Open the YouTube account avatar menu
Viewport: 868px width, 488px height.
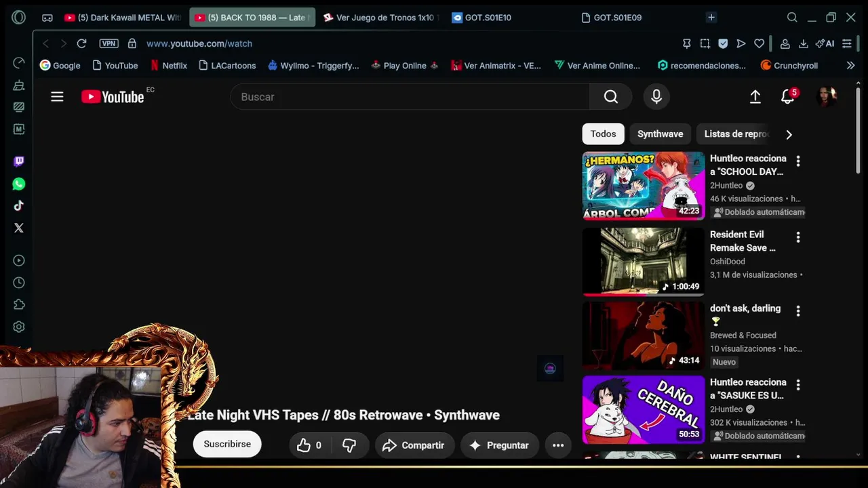tap(827, 97)
